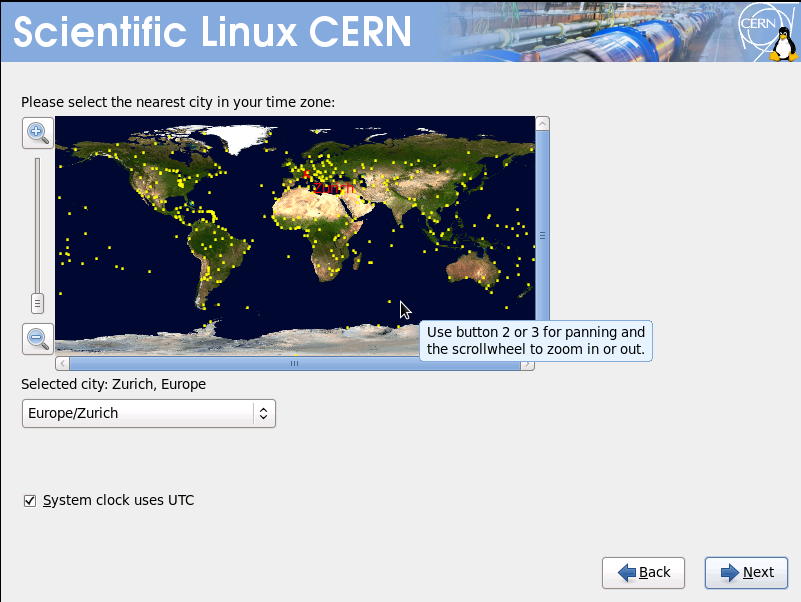This screenshot has height=602, width=801.
Task: Click the Tux penguin icon in banner
Action: click(783, 44)
